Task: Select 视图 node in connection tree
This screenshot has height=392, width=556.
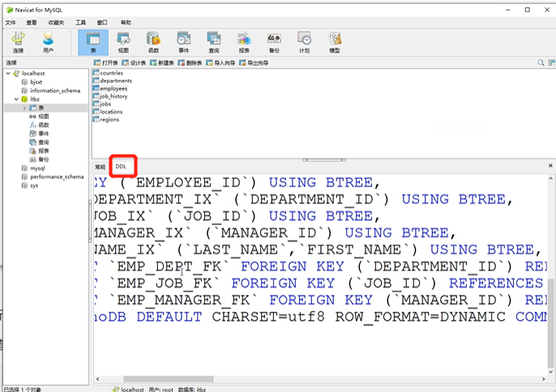Action: click(x=43, y=117)
